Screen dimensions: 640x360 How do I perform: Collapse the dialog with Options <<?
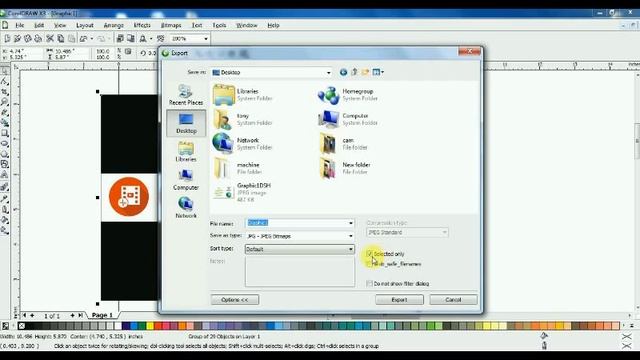coord(235,300)
